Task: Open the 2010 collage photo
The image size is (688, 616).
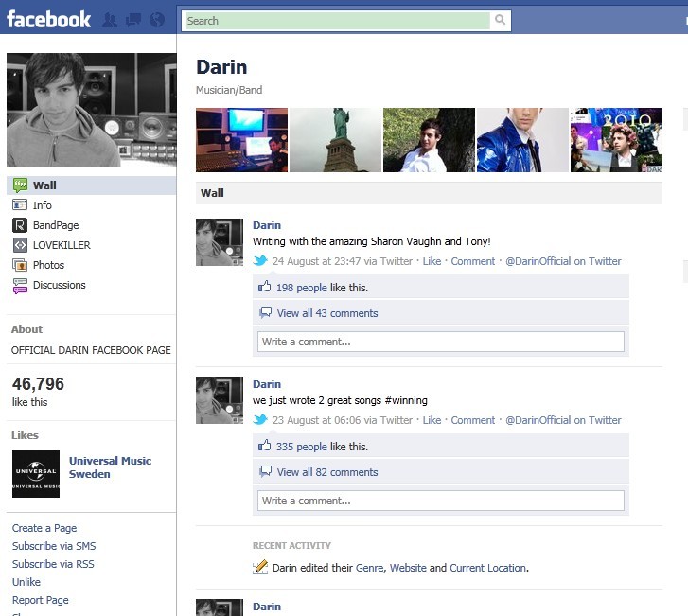Action: pos(616,140)
